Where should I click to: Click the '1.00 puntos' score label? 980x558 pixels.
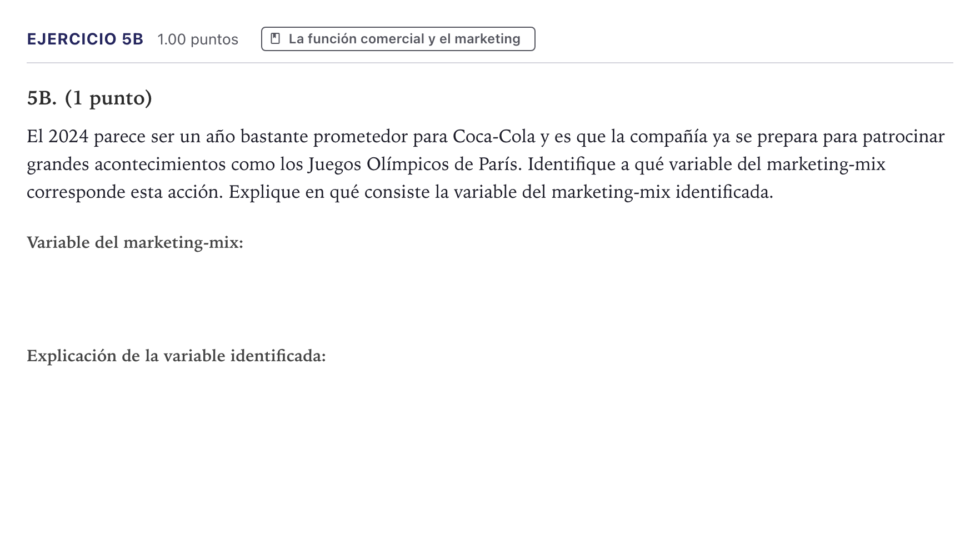tap(198, 39)
